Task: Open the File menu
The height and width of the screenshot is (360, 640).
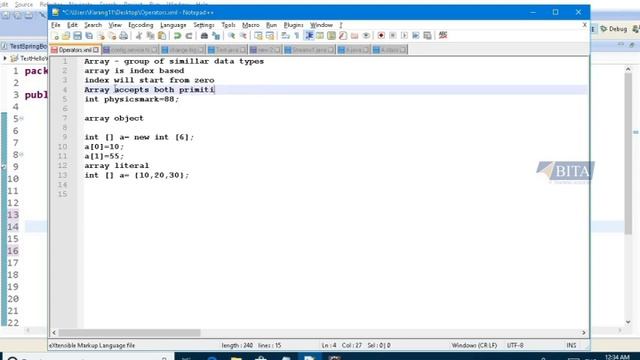Action: tap(56, 25)
